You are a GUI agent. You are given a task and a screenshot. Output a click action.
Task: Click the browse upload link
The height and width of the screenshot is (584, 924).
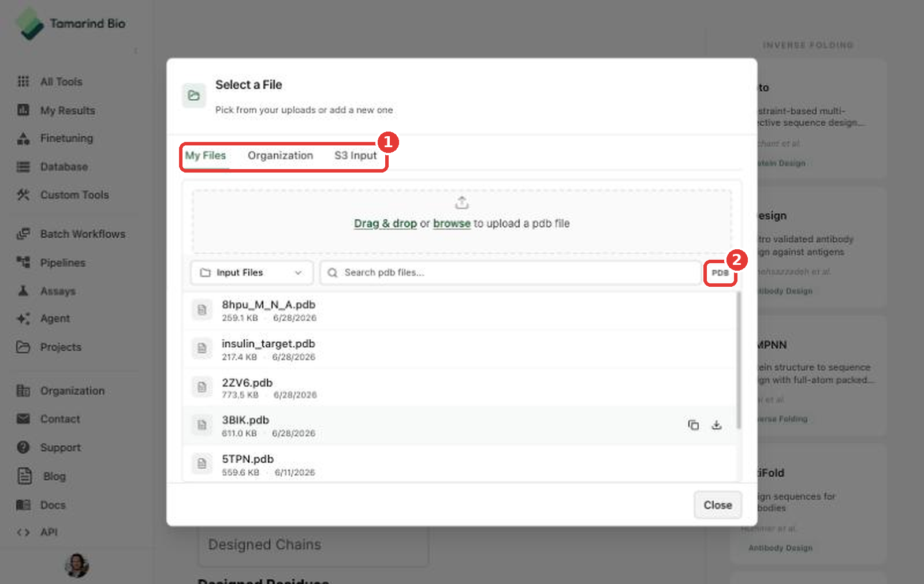click(x=452, y=223)
